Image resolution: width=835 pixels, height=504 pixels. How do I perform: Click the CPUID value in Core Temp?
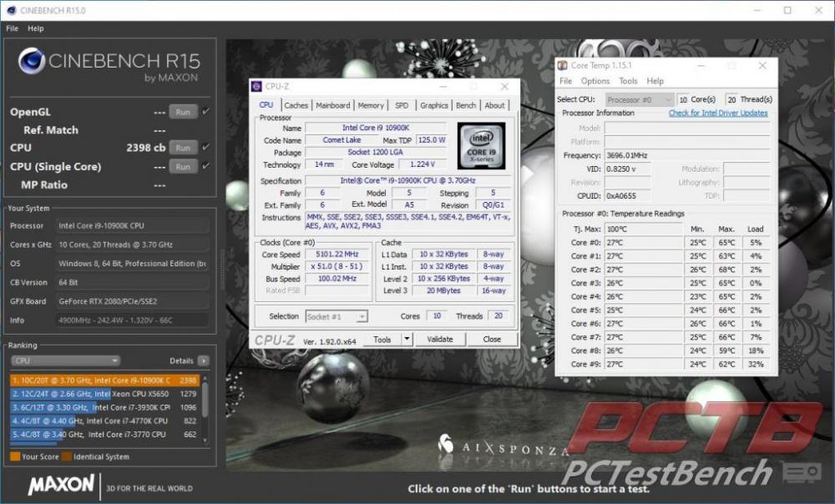(x=627, y=196)
